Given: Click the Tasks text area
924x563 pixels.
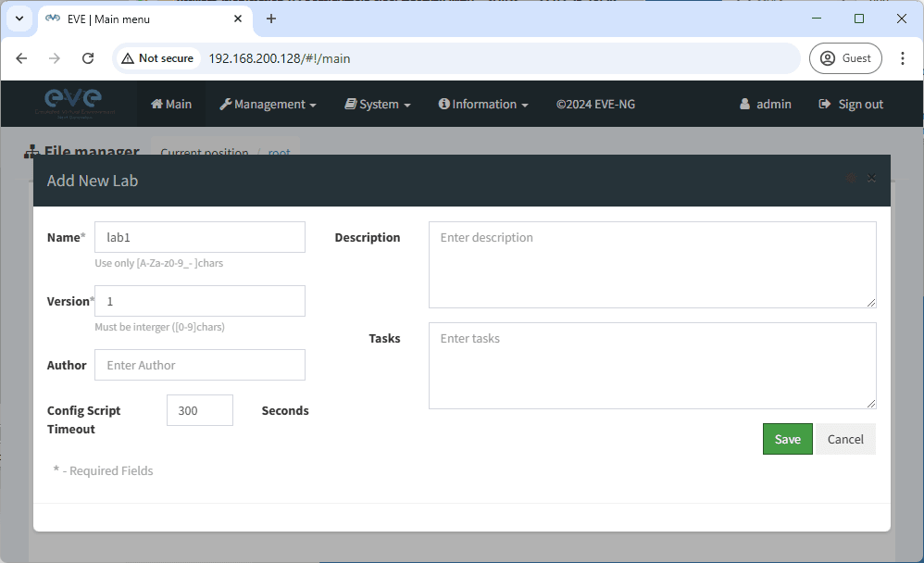Looking at the screenshot, I should (x=652, y=365).
